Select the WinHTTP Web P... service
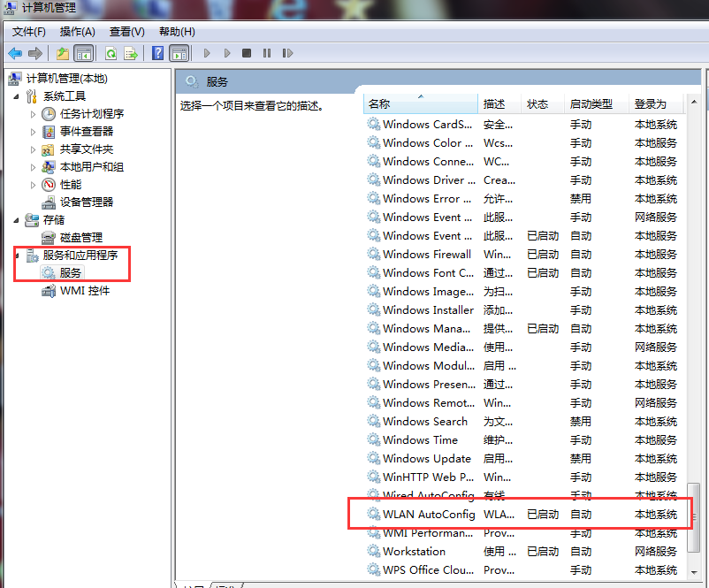The height and width of the screenshot is (588, 709). (x=522, y=477)
